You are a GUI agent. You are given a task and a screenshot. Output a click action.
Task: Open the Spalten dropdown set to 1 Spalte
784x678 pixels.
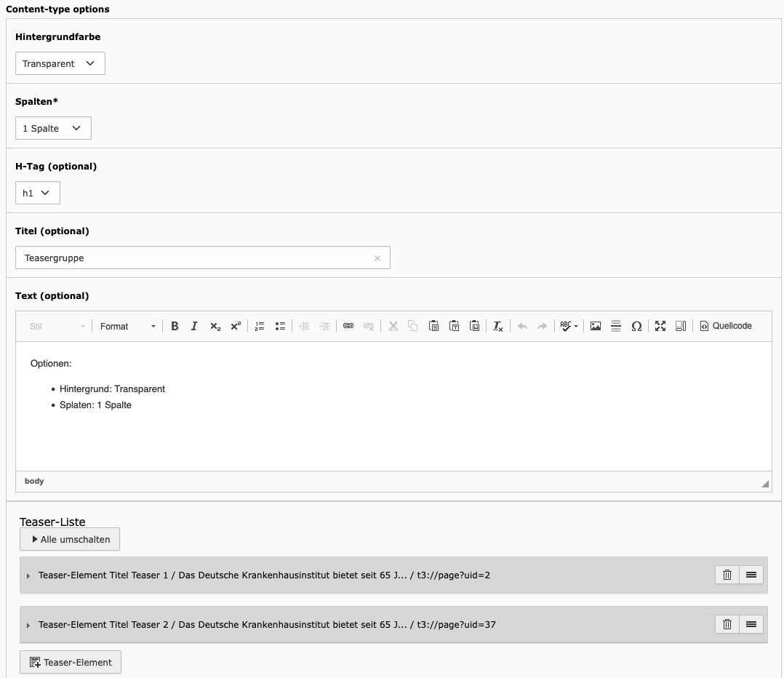coord(53,129)
